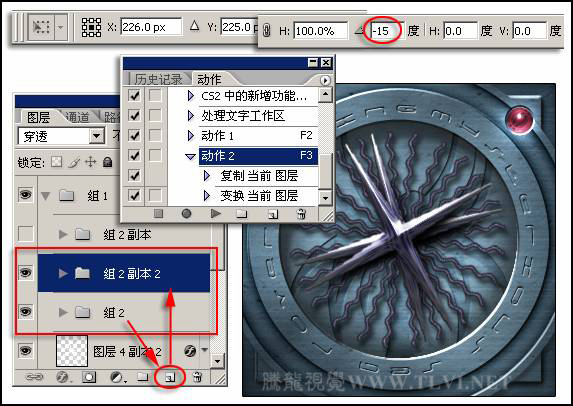Click the begin recording circle button
573x406 pixels.
(186, 213)
